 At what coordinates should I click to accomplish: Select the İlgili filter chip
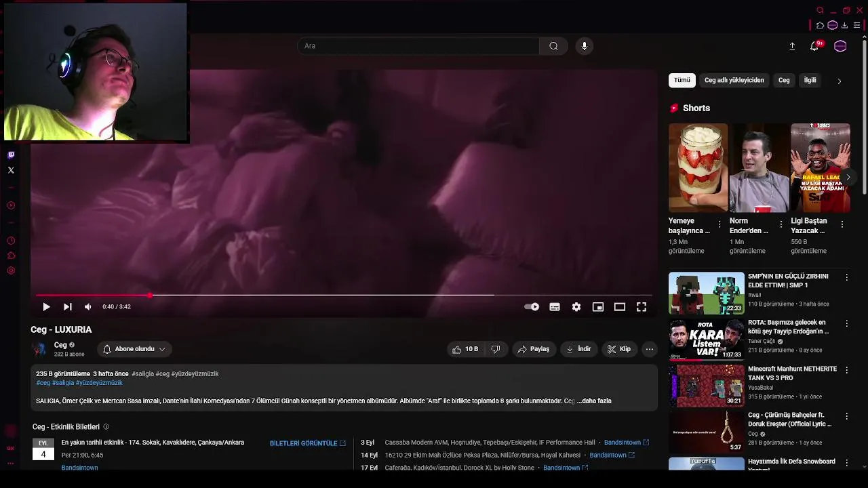point(810,80)
